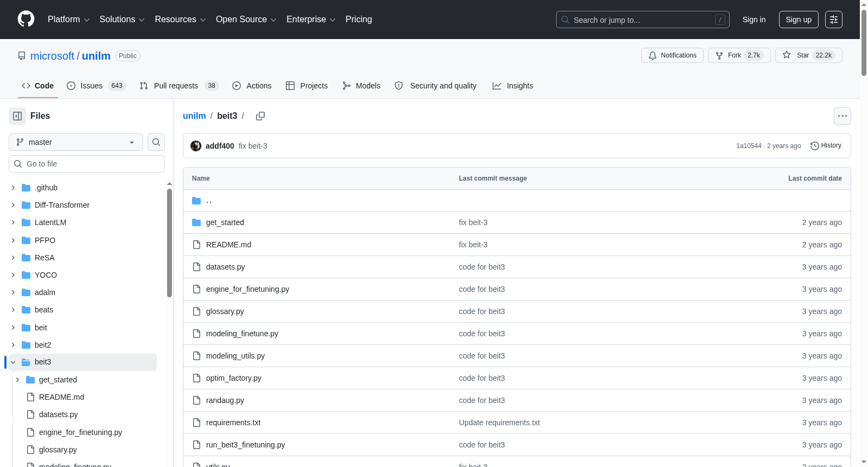Expand the Enterprise menu
The image size is (868, 467).
tap(311, 20)
